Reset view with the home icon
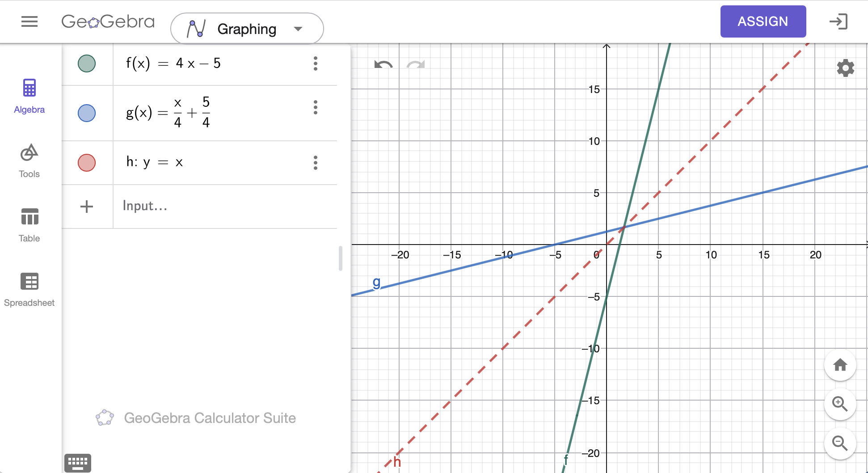Image resolution: width=868 pixels, height=473 pixels. pyautogui.click(x=840, y=365)
